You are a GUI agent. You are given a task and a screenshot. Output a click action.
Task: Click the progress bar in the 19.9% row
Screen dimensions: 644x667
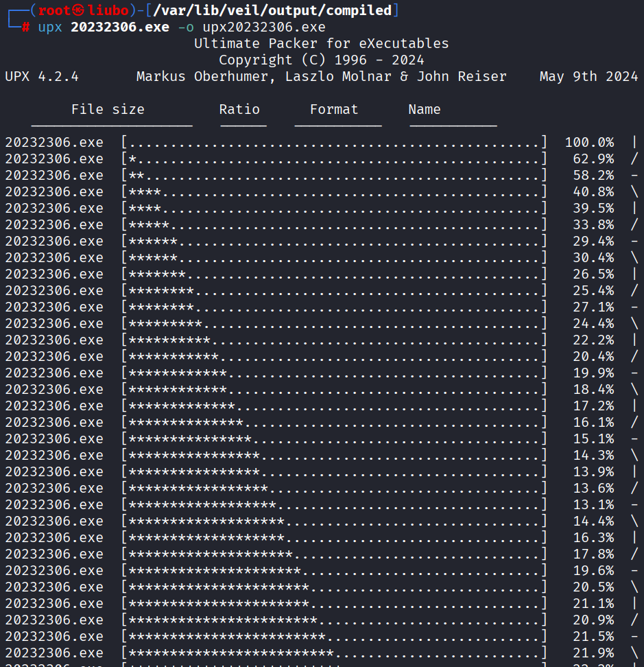[x=334, y=373]
